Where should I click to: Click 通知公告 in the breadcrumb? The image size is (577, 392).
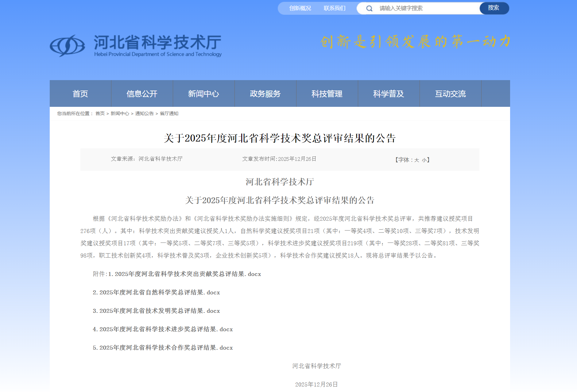click(145, 114)
